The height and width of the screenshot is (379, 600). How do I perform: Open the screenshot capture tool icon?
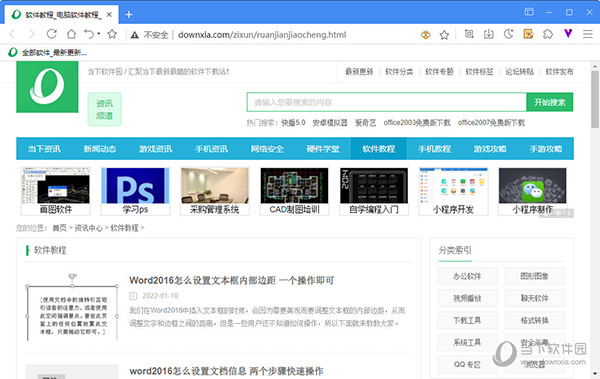(469, 34)
